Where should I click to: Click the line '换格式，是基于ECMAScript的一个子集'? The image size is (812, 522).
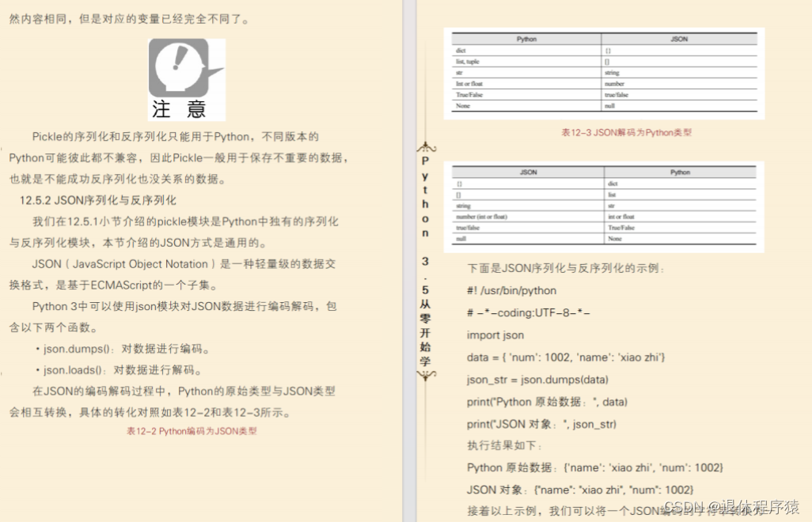[115, 286]
